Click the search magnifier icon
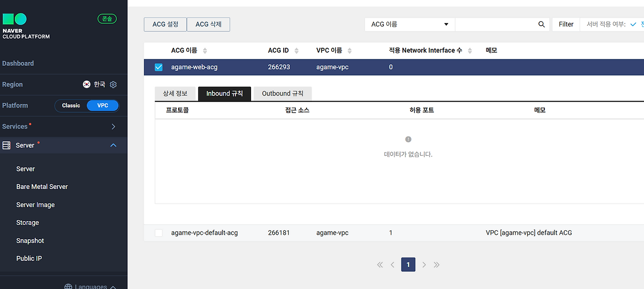 coord(541,24)
